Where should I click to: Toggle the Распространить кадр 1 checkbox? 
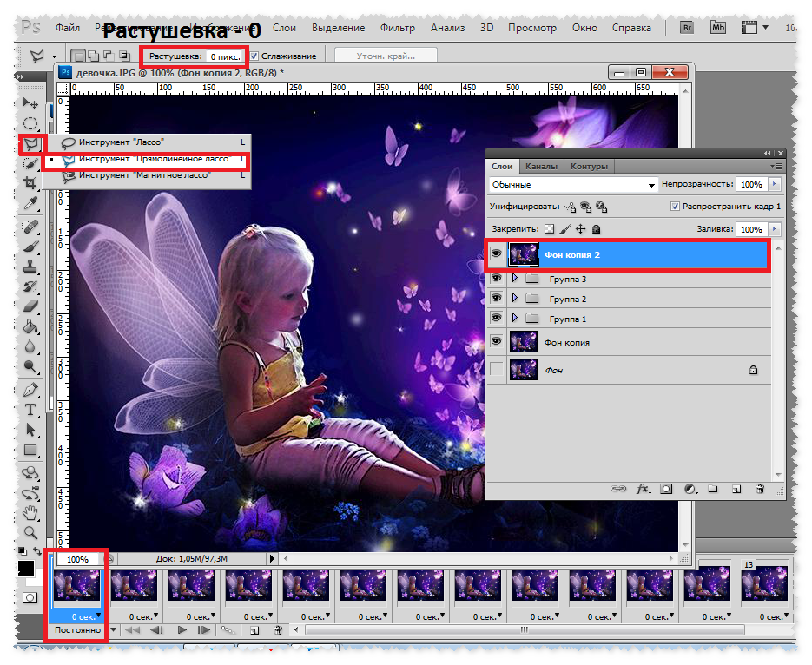point(675,206)
